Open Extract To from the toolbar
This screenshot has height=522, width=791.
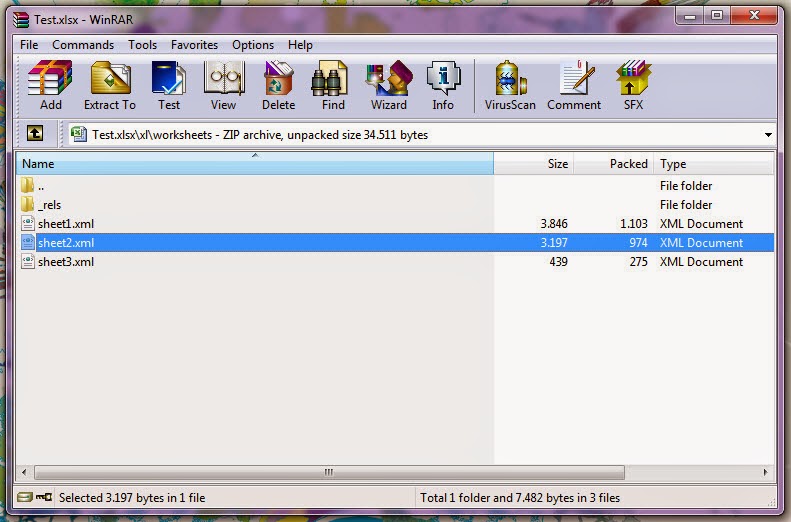click(x=110, y=85)
